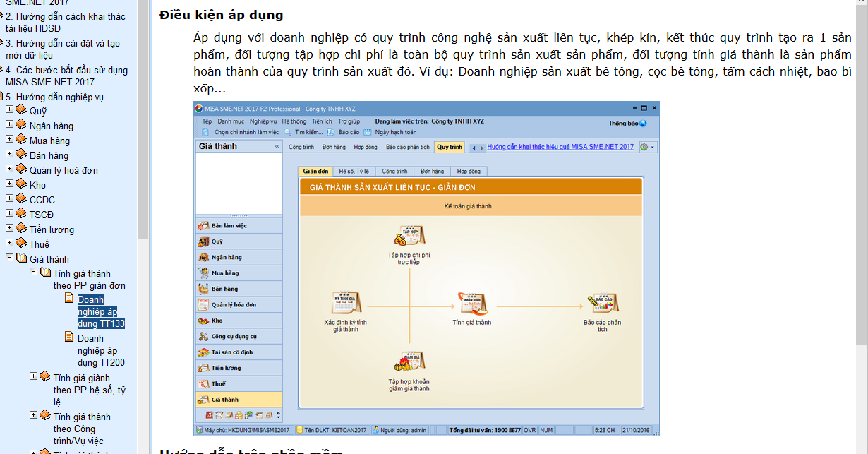
Task: Open Doanh nghiệp áp dụng TT200 topic
Action: click(x=101, y=350)
